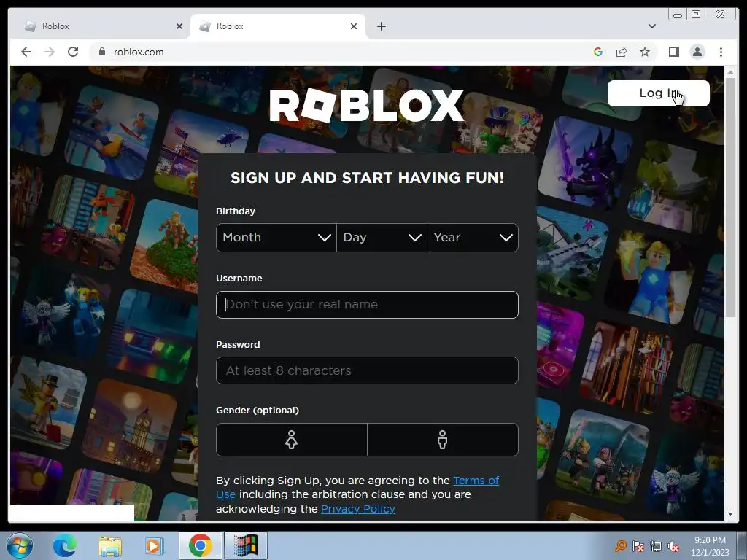Reload the roblox.com page
This screenshot has height=560, width=747.
(x=73, y=52)
